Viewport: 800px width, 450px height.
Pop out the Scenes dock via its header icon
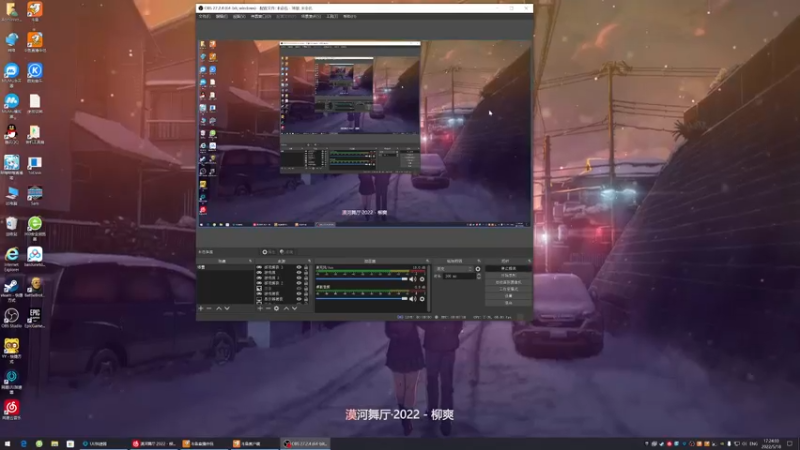click(250, 261)
